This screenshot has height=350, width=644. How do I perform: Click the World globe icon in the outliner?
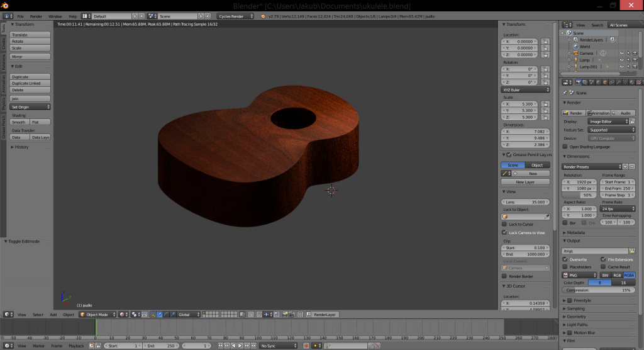pyautogui.click(x=576, y=47)
